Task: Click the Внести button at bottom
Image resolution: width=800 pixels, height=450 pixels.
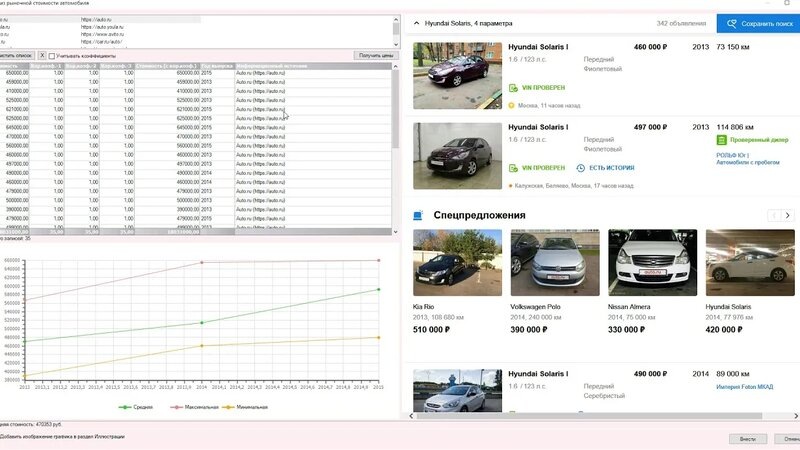Action: 747,439
